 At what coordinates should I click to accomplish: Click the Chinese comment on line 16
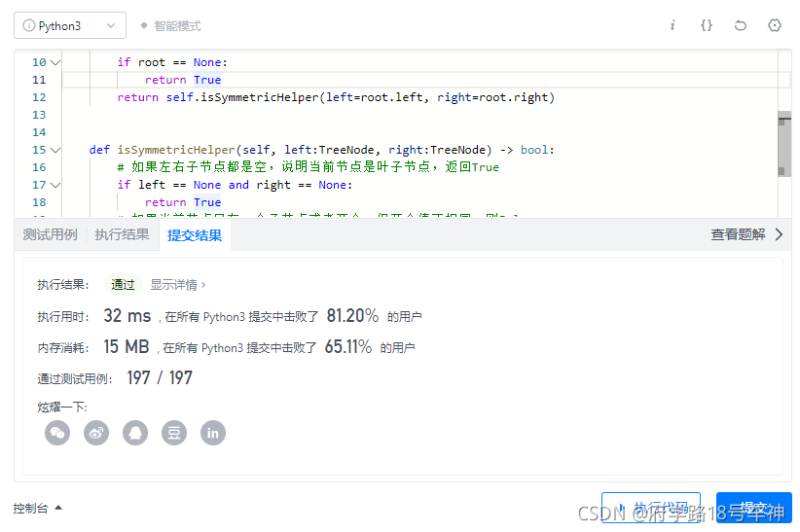coord(309,167)
